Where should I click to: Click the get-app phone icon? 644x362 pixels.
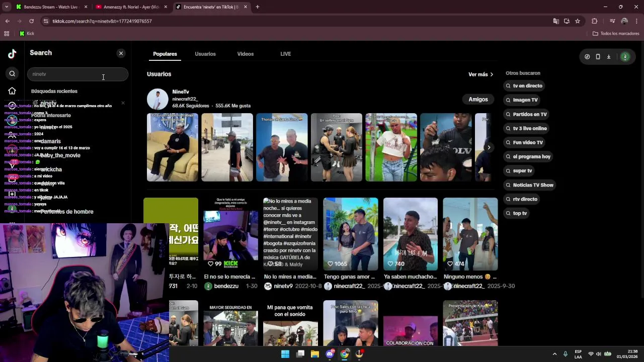pyautogui.click(x=598, y=57)
